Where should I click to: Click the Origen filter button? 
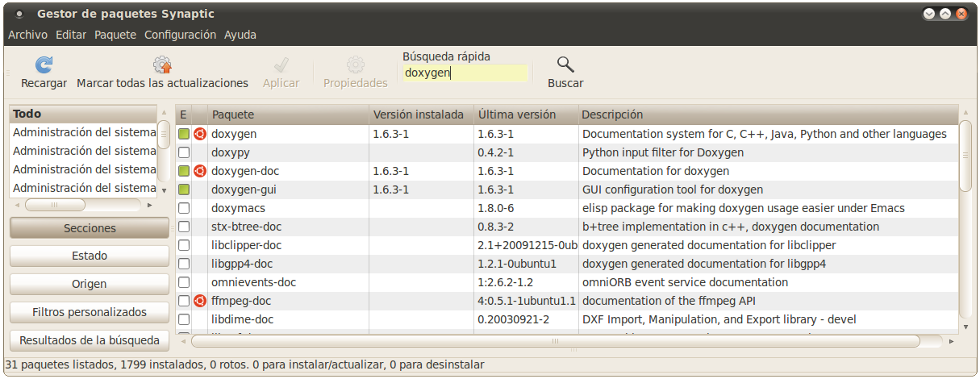[90, 284]
